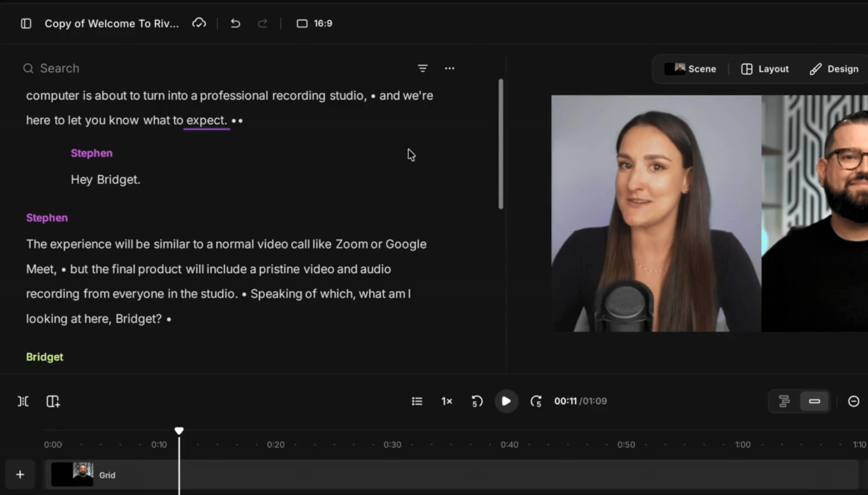
Task: Switch to the Layout tab
Action: point(765,69)
